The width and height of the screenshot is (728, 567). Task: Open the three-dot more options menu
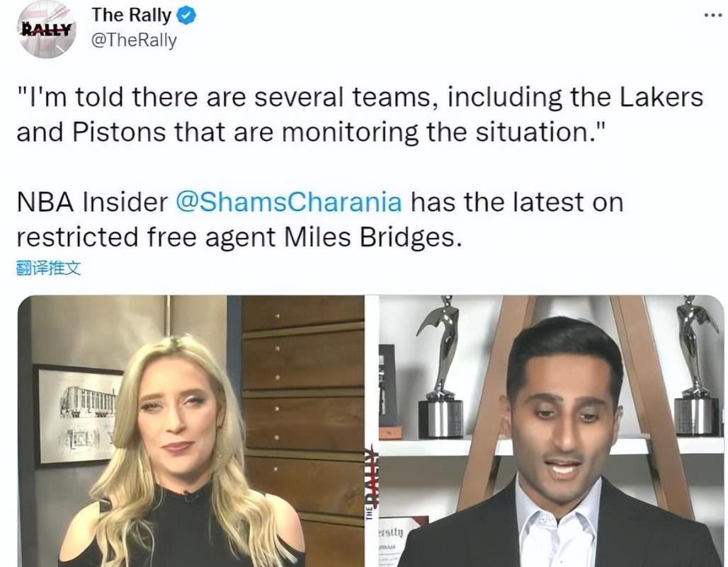point(713,16)
